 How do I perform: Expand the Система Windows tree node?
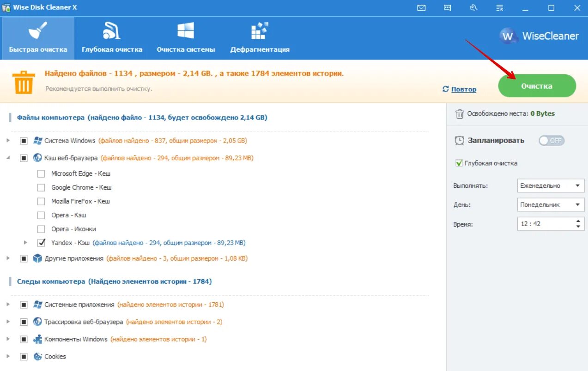8,141
